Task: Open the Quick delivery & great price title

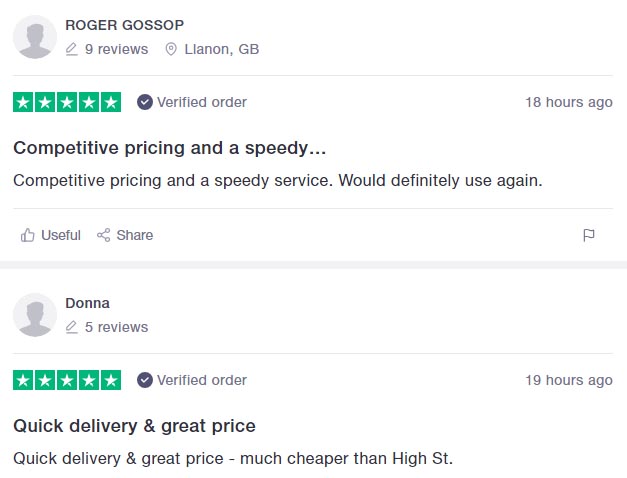Action: tap(134, 426)
